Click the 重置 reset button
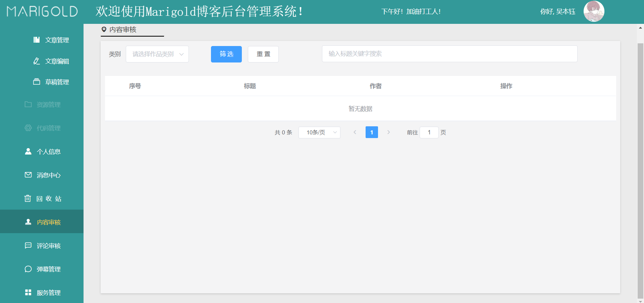The image size is (644, 303). [x=263, y=54]
